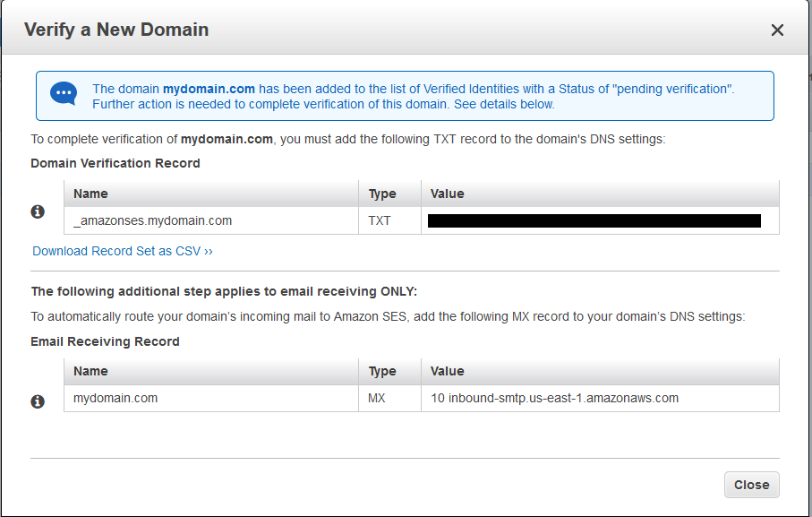Click the Close button at dialog bottom
The width and height of the screenshot is (812, 517).
(751, 485)
